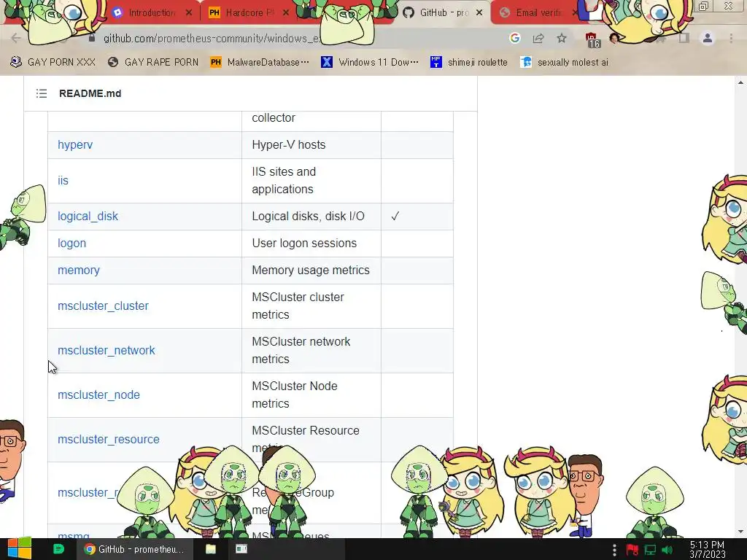747x560 pixels.
Task: Click the 'Memory usage metrics' cell
Action: click(311, 270)
